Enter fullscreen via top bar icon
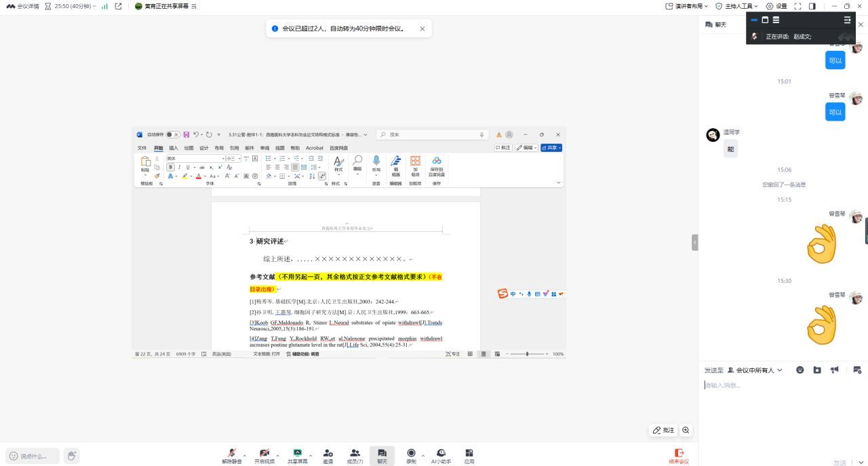Image resolution: width=868 pixels, height=466 pixels. coord(797,6)
